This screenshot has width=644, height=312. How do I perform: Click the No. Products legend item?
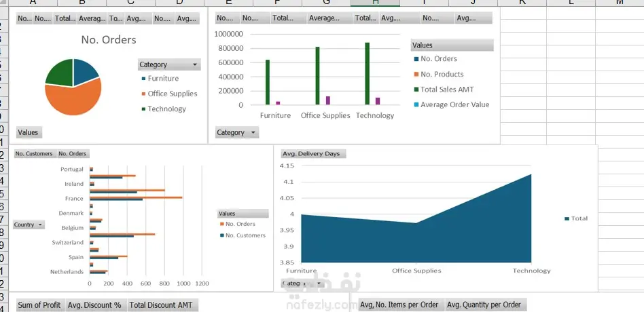click(x=439, y=74)
